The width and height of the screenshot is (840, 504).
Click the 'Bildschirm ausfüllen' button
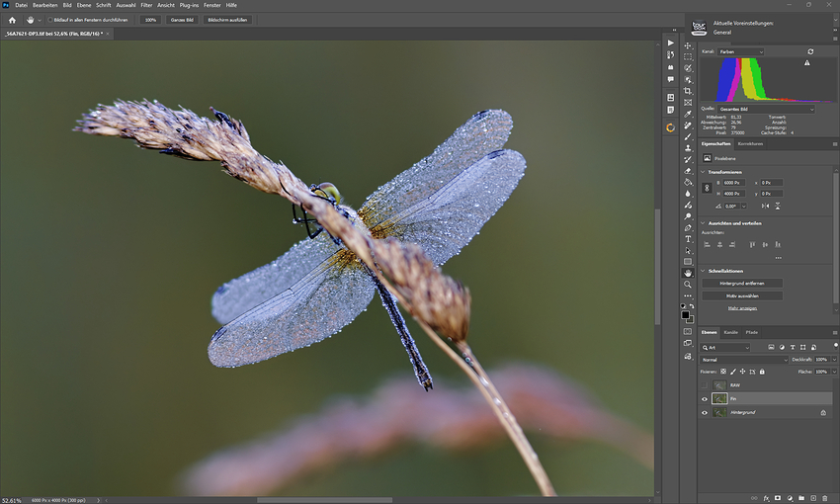pyautogui.click(x=227, y=20)
